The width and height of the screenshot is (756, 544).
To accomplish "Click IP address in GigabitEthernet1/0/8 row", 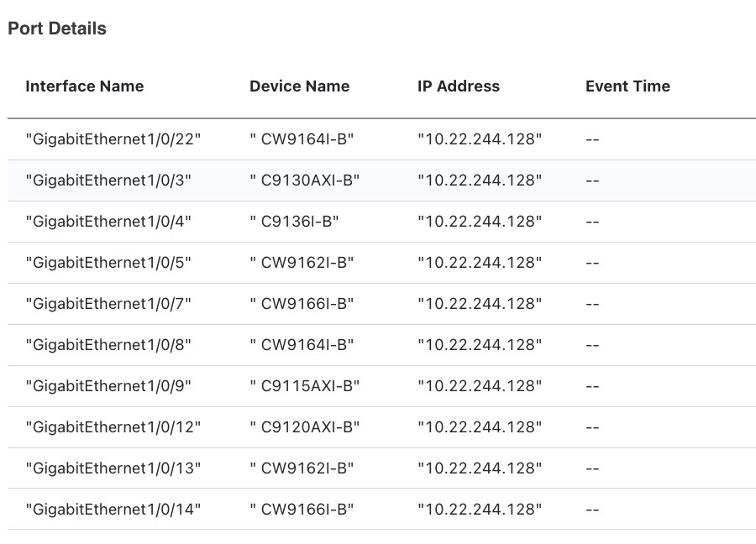I will 480,345.
